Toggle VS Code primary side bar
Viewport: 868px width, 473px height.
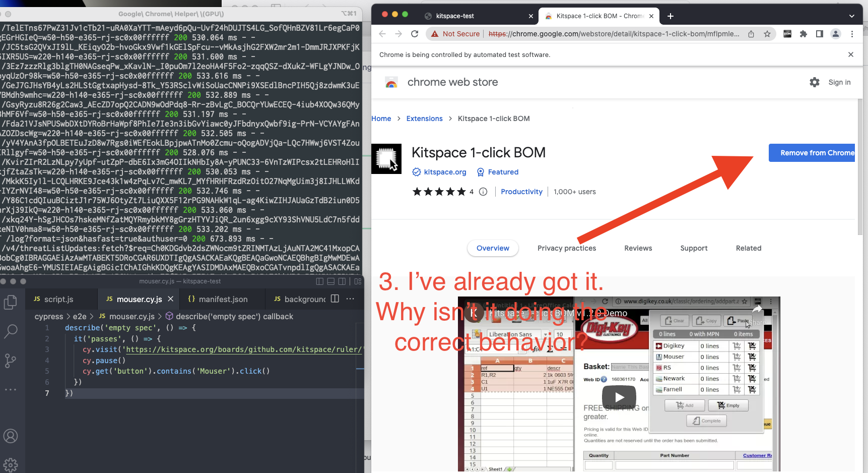click(x=319, y=281)
